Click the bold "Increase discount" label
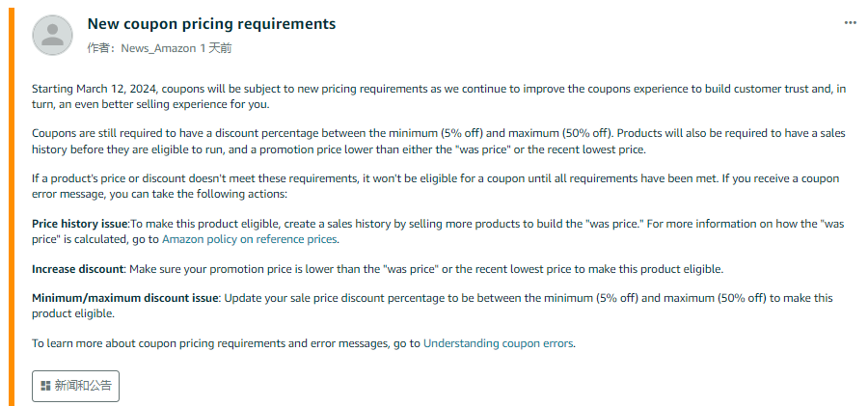The image size is (868, 406). [78, 269]
